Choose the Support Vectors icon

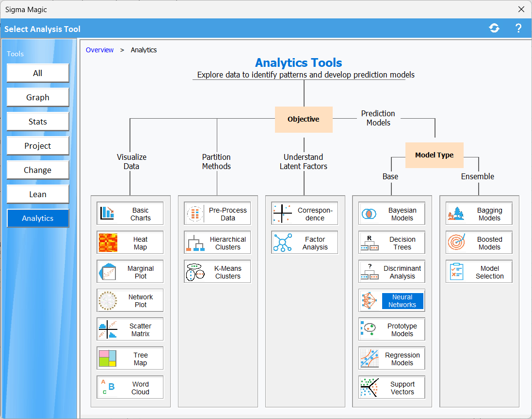click(370, 388)
